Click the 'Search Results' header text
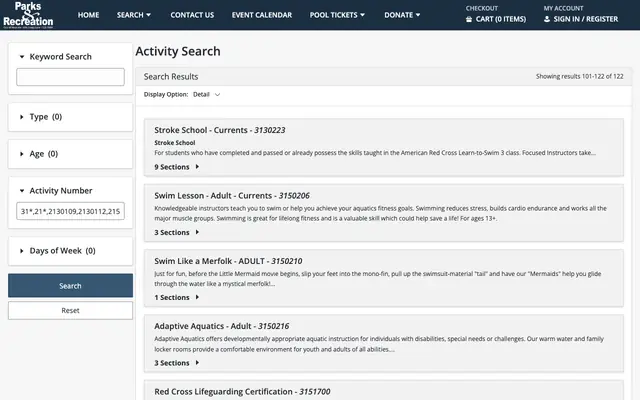The image size is (640, 400). (171, 77)
